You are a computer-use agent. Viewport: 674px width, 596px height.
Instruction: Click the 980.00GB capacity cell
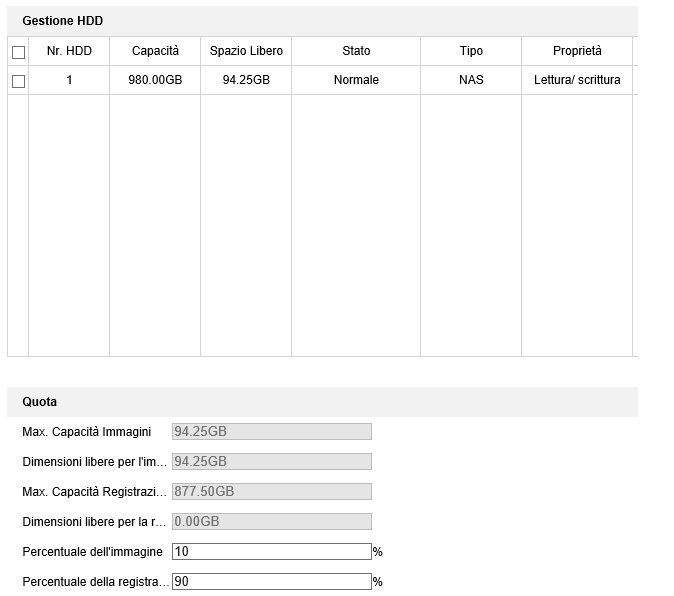click(x=155, y=80)
